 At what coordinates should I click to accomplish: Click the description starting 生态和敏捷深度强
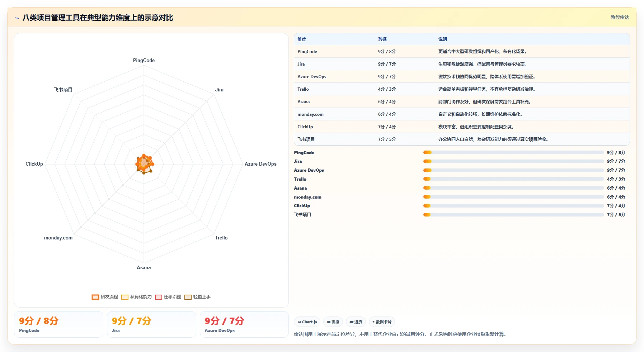483,64
